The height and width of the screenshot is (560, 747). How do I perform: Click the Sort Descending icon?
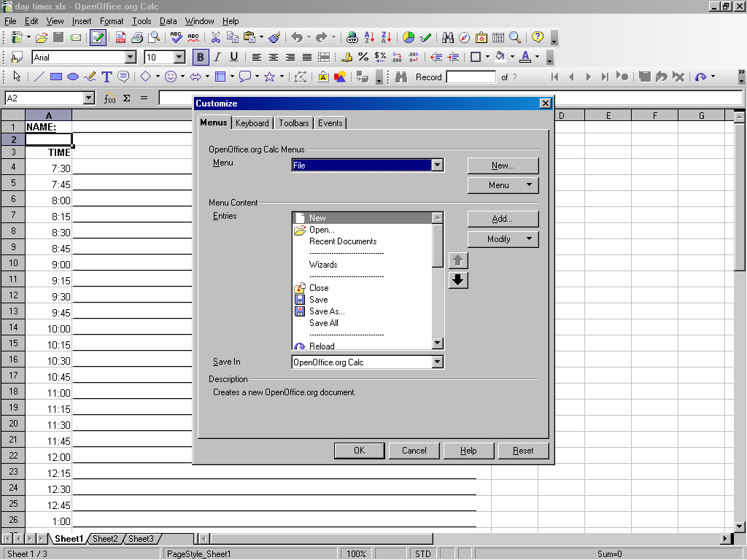[x=386, y=37]
